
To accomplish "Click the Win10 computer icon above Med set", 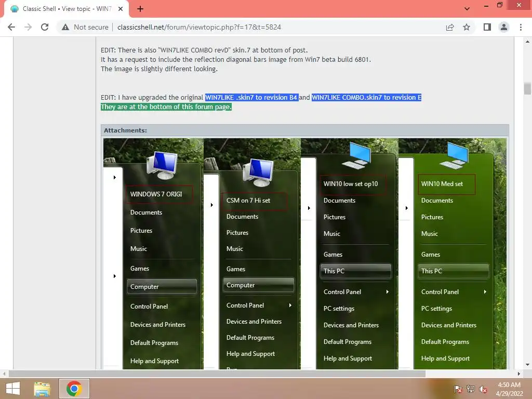I will click(454, 155).
